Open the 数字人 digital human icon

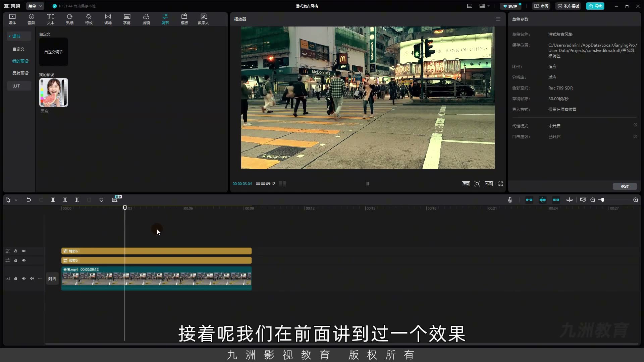pos(203,17)
